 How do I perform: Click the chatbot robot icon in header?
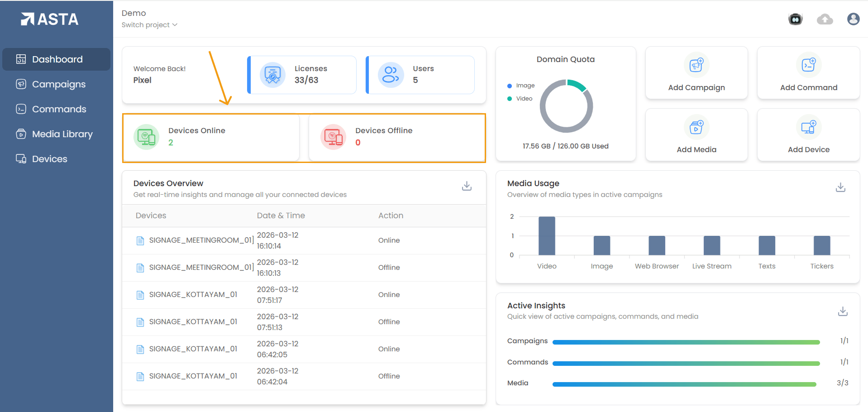click(x=795, y=19)
